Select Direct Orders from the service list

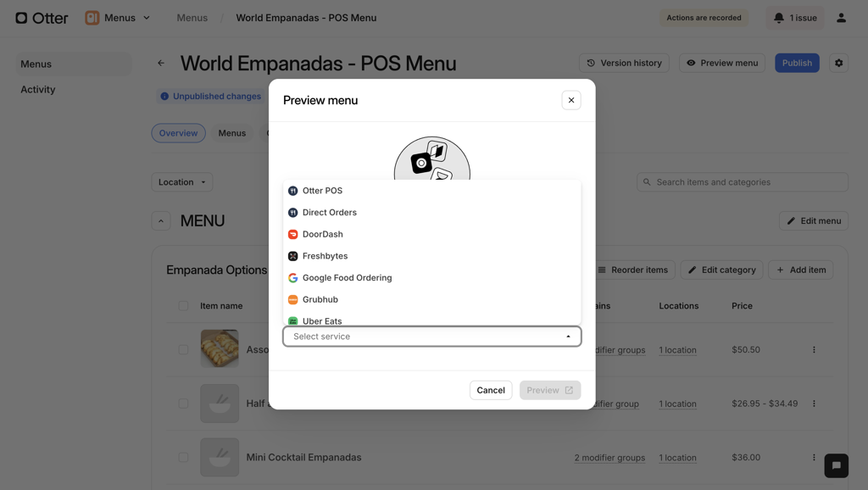(431, 212)
